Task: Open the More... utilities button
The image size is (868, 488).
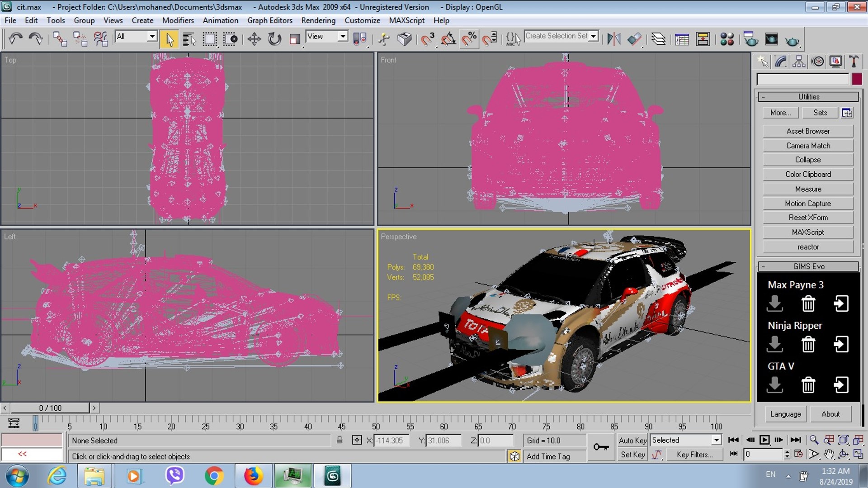Action: [x=781, y=113]
